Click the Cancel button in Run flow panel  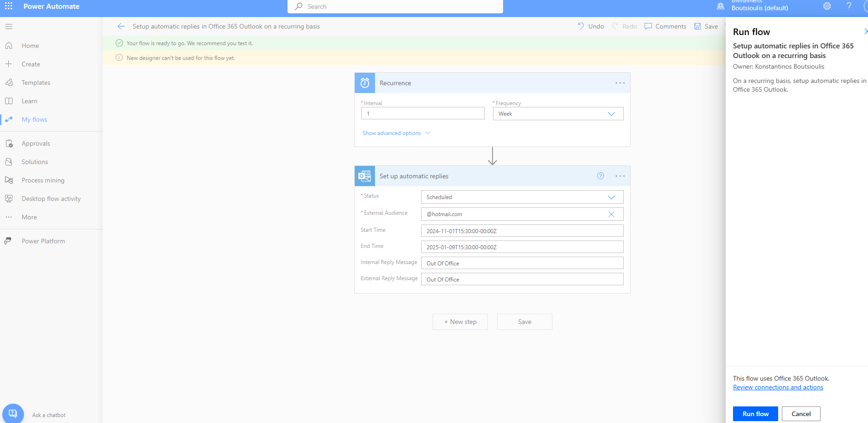(x=801, y=414)
